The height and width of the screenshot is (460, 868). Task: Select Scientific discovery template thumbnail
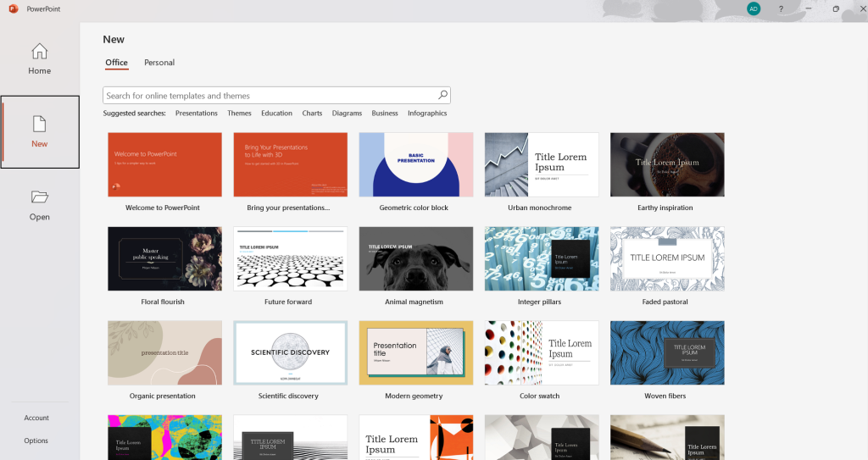pos(291,352)
